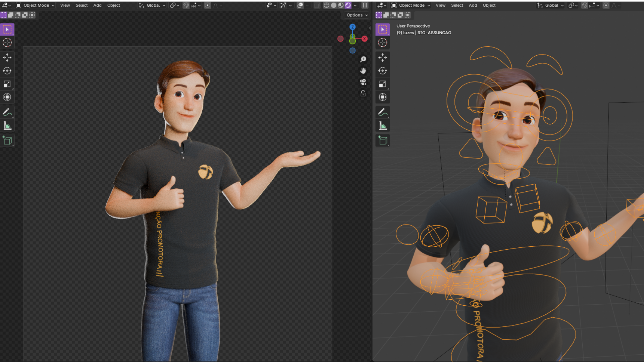Image resolution: width=644 pixels, height=362 pixels.
Task: Click the 3D Cursor tool in left viewport
Action: pos(7,43)
